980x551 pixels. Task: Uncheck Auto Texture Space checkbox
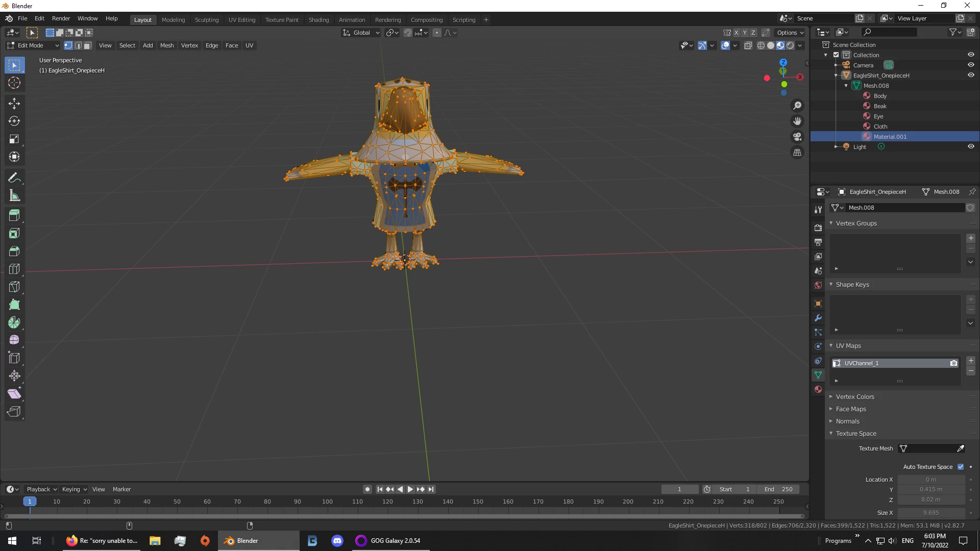click(961, 467)
